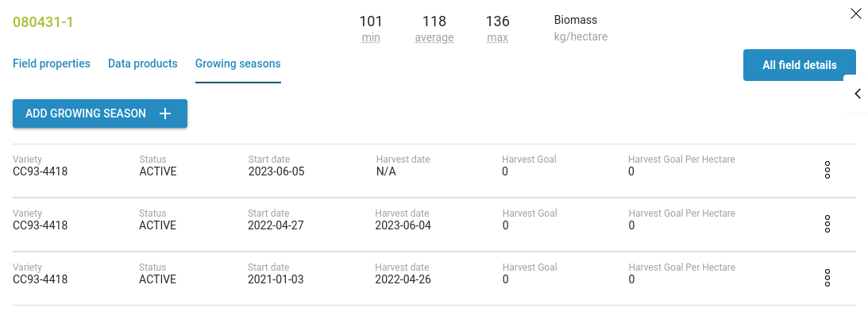Click start date 2023-06-05 in first row
This screenshot has height=323, width=868.
click(x=276, y=171)
